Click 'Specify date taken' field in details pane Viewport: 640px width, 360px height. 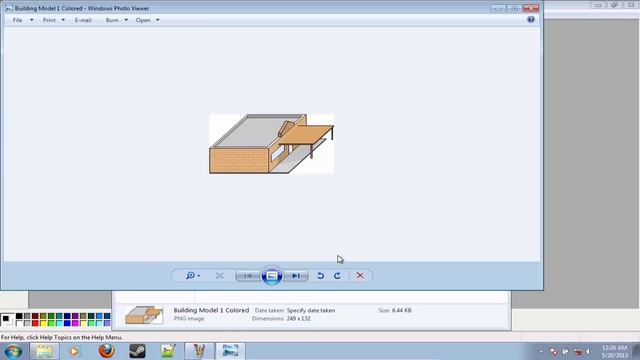click(x=311, y=310)
